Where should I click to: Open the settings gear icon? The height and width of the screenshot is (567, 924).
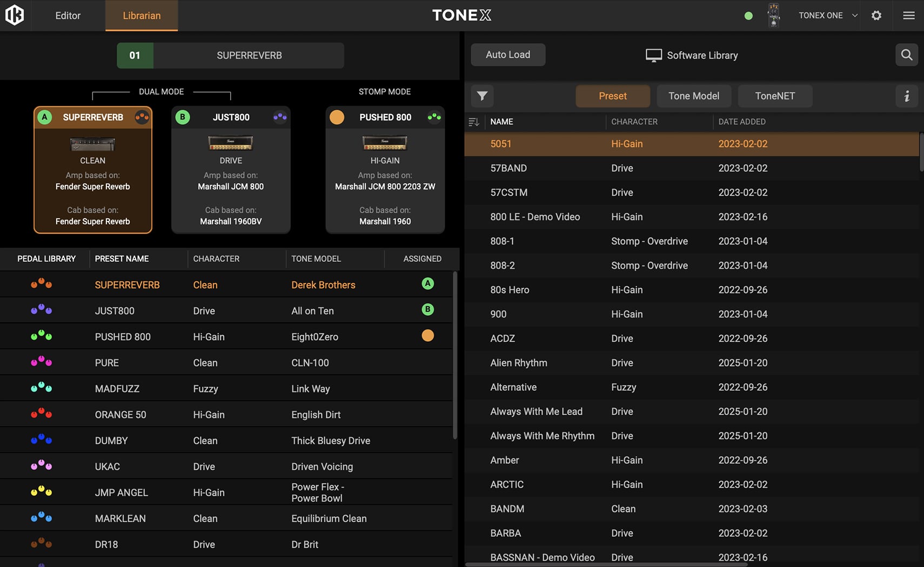click(x=876, y=15)
